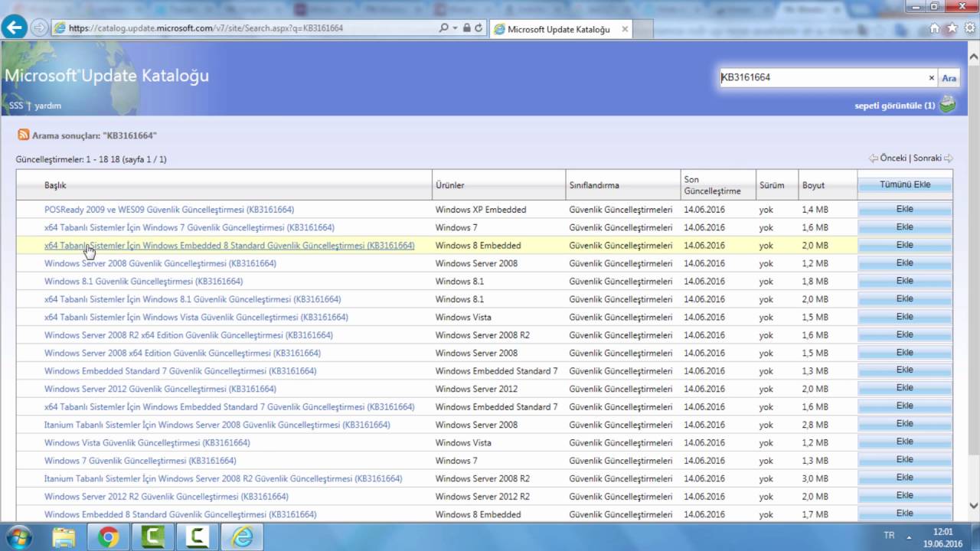
Task: Click the RSS feed icon beside search results
Action: click(x=24, y=135)
